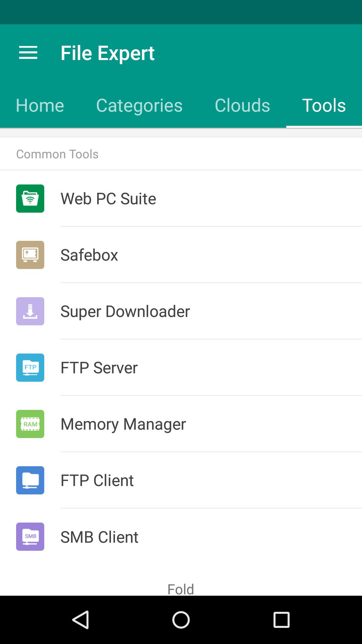This screenshot has width=362, height=644.
Task: Open the Web PC Suite tool
Action: point(30,198)
